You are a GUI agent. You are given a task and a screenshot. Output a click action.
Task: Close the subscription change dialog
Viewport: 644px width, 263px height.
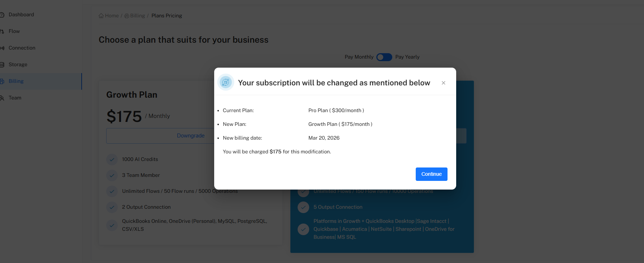coord(444,83)
